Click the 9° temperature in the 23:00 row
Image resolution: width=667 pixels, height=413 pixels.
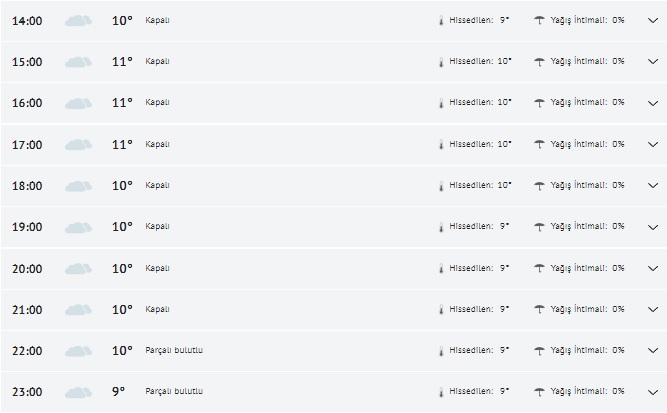click(118, 391)
